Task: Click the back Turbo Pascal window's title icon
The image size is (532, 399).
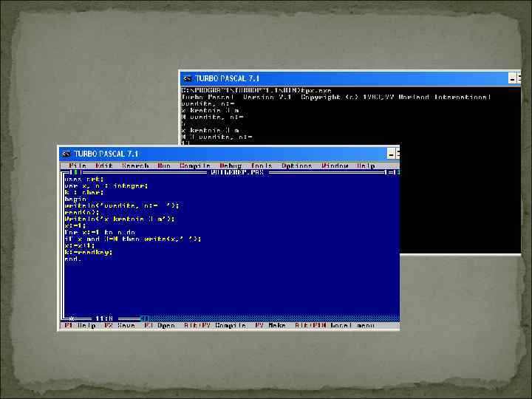Action: point(187,79)
